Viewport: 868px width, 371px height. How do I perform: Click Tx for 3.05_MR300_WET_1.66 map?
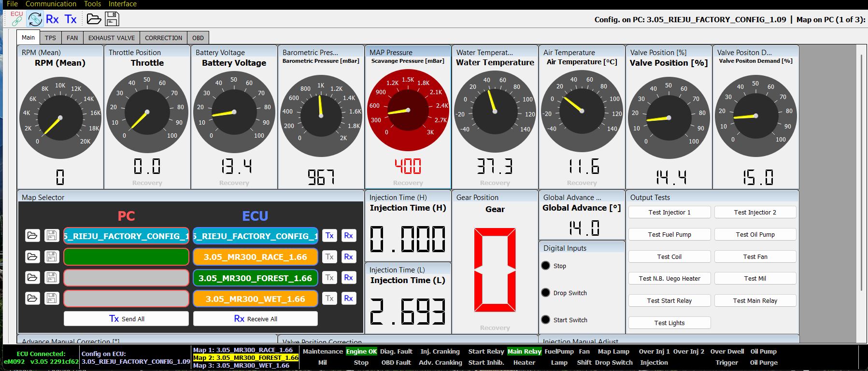click(329, 298)
